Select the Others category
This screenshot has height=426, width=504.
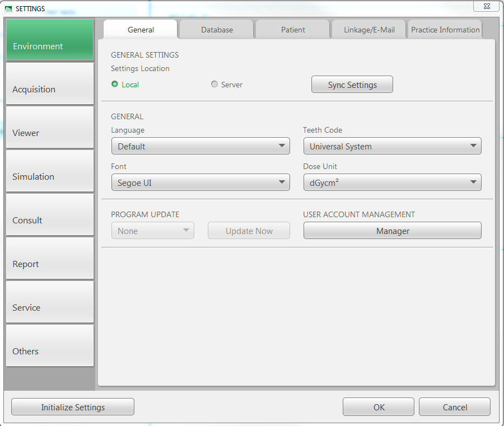pos(50,346)
